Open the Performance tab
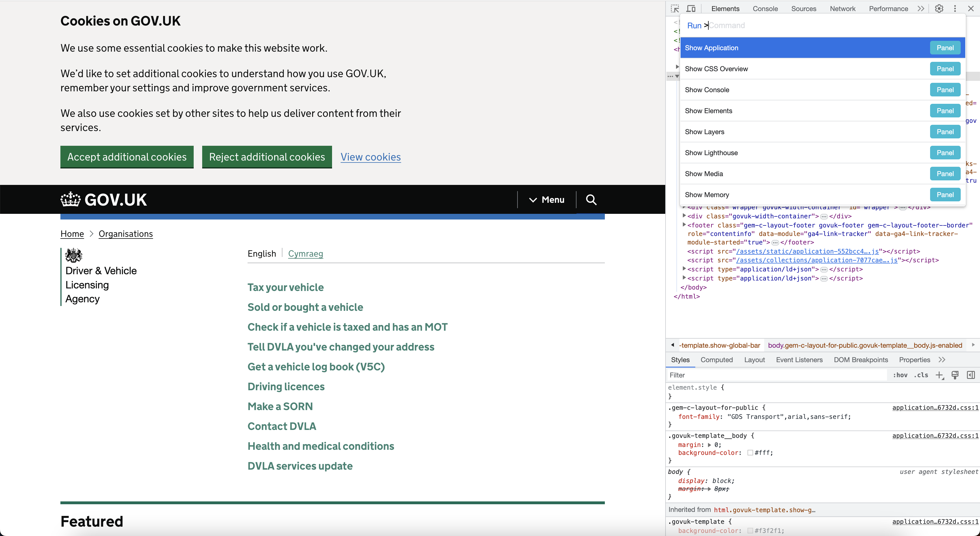Image resolution: width=980 pixels, height=536 pixels. 888,9
